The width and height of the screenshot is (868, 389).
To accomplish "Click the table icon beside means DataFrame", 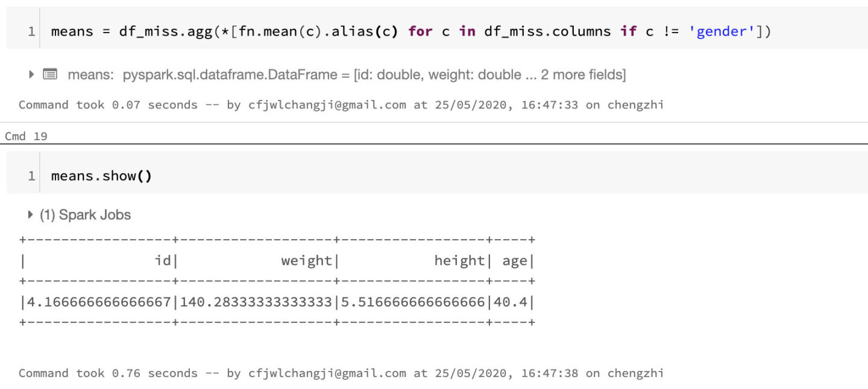I will (50, 75).
